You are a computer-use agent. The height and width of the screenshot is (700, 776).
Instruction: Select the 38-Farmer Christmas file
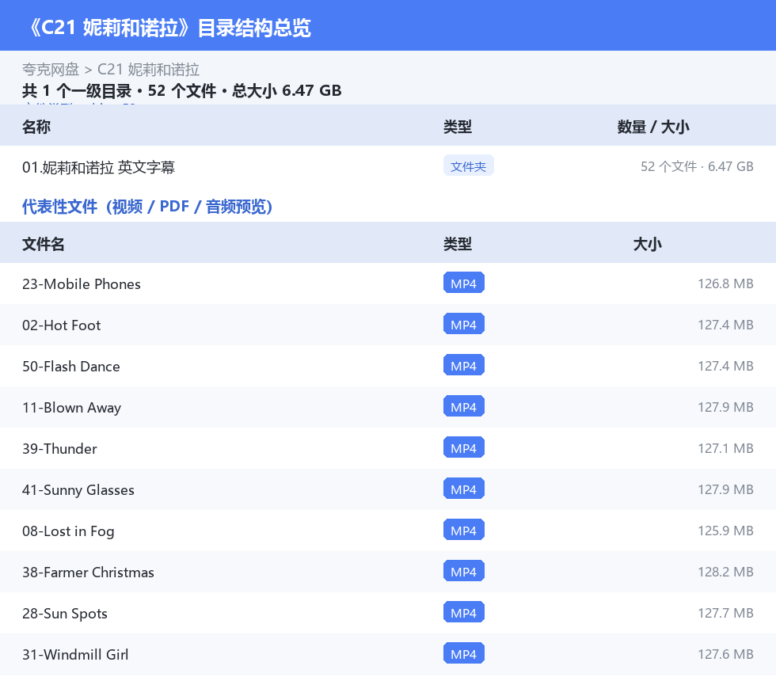point(88,572)
